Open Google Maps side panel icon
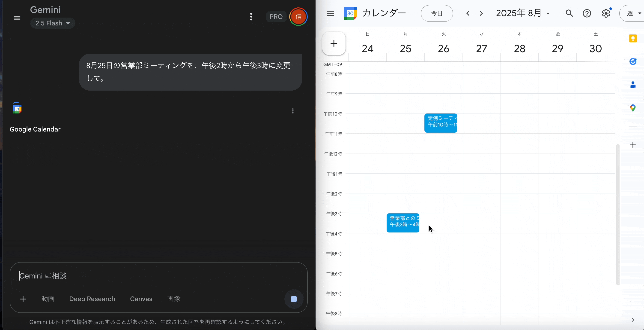This screenshot has height=330, width=644. 633,108
